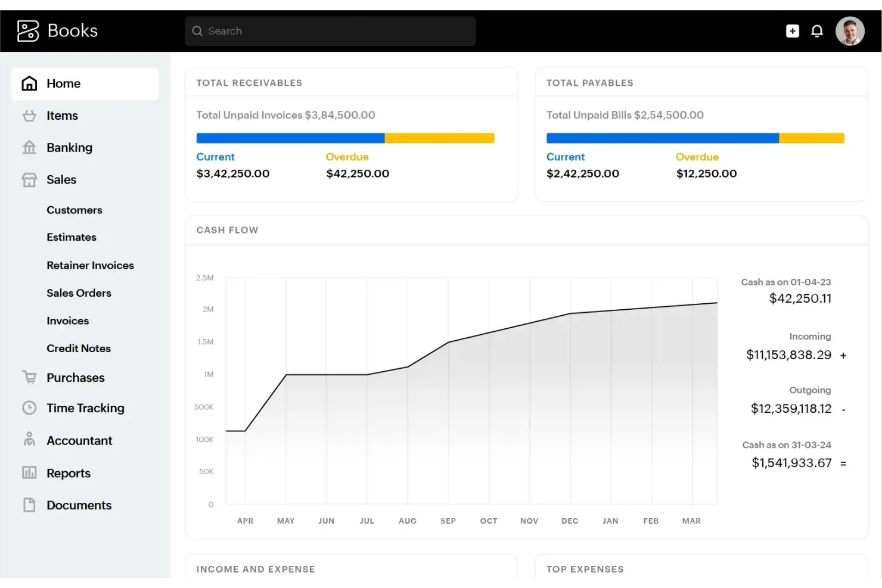Click the Total Receivables progress bar

[x=345, y=138]
